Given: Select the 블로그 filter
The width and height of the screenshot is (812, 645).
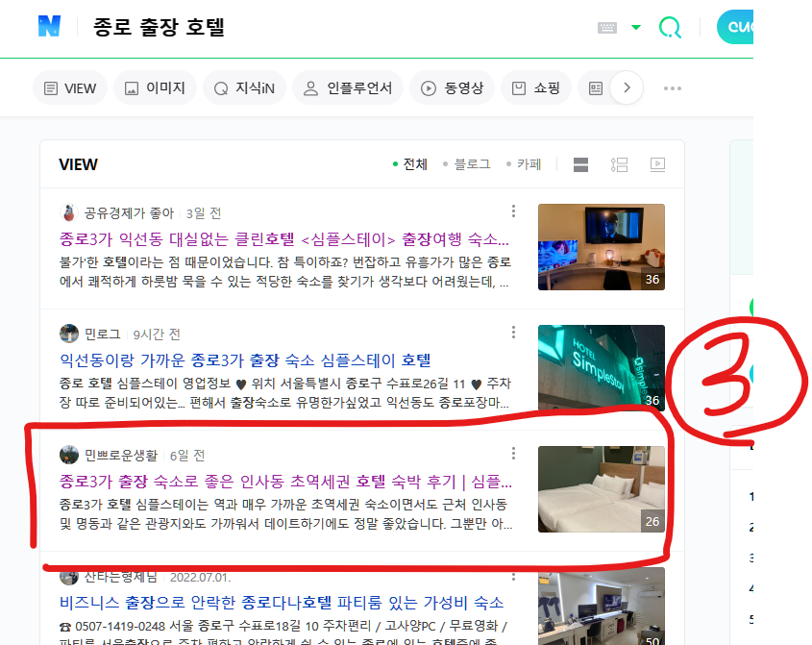Looking at the screenshot, I should [x=467, y=164].
